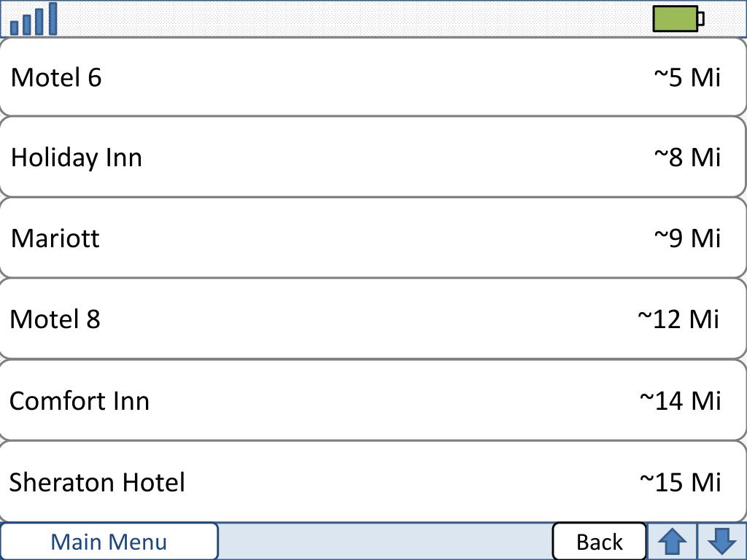Open the Comfort Inn listing
This screenshot has width=747, height=560.
pos(373,400)
